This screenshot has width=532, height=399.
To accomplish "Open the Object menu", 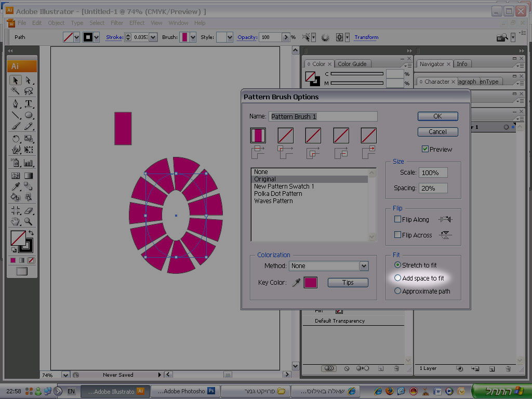I will tap(56, 23).
